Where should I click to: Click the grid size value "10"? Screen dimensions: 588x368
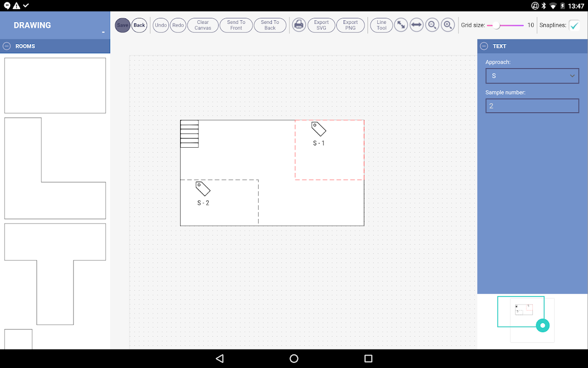click(531, 25)
